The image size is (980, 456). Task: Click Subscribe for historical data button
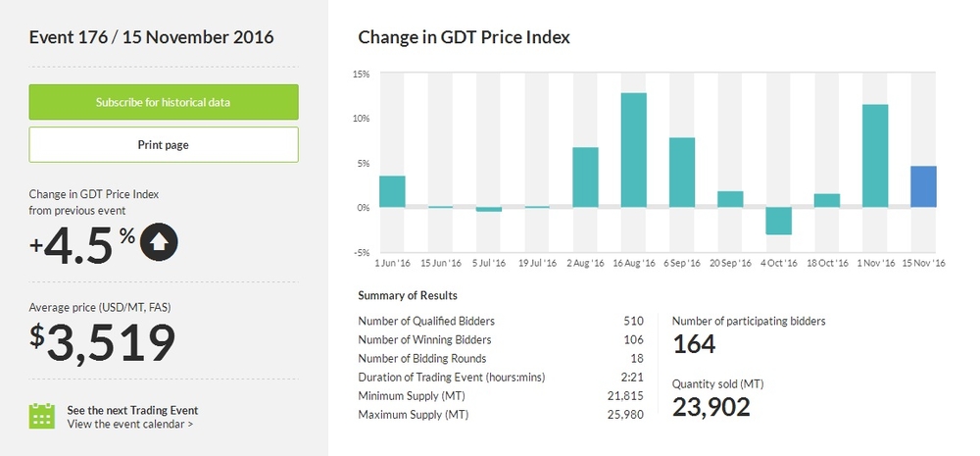pos(164,102)
